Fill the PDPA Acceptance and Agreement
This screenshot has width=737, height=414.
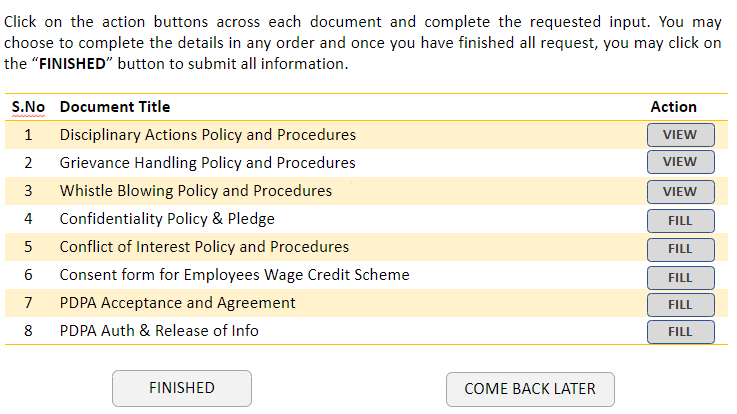tap(681, 305)
